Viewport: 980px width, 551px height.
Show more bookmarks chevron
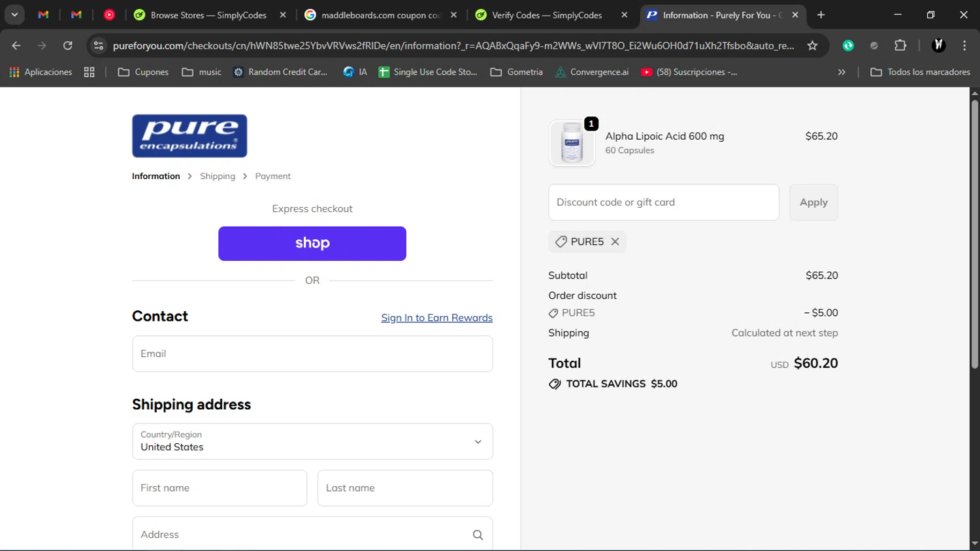[x=841, y=72]
